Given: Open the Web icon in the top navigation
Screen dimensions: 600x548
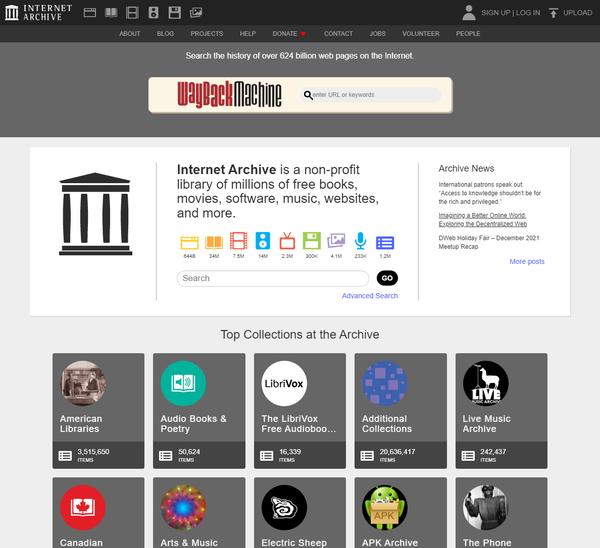Looking at the screenshot, I should 90,13.
